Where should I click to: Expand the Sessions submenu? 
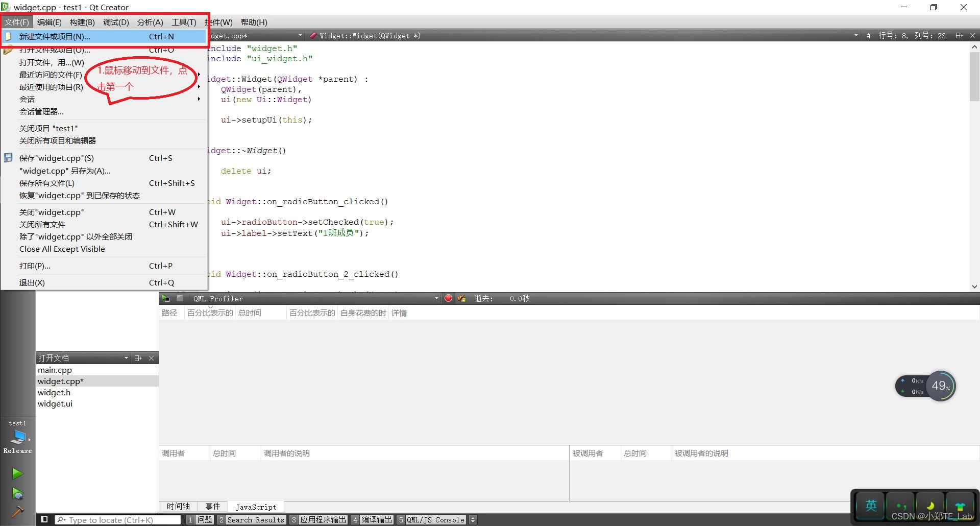(x=199, y=99)
